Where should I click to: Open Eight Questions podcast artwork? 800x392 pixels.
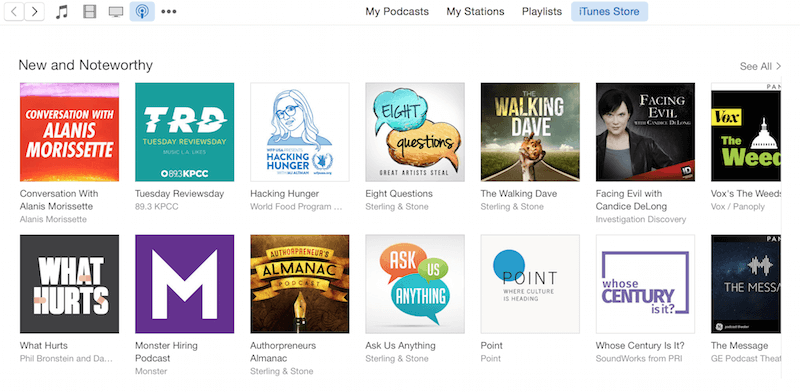coord(415,132)
